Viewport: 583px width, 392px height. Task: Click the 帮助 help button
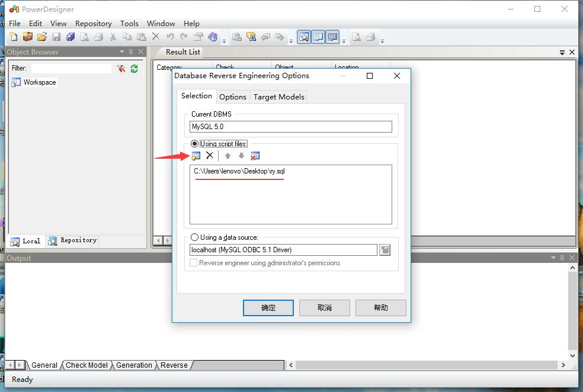pyautogui.click(x=381, y=308)
